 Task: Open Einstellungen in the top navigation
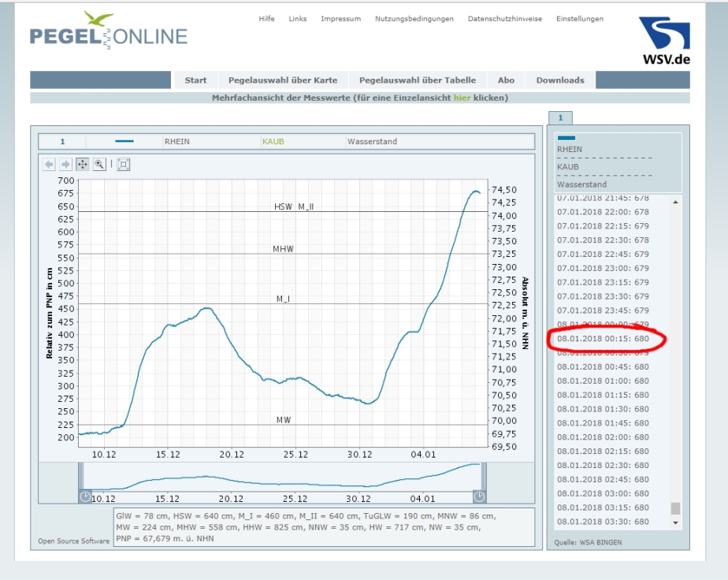[580, 19]
